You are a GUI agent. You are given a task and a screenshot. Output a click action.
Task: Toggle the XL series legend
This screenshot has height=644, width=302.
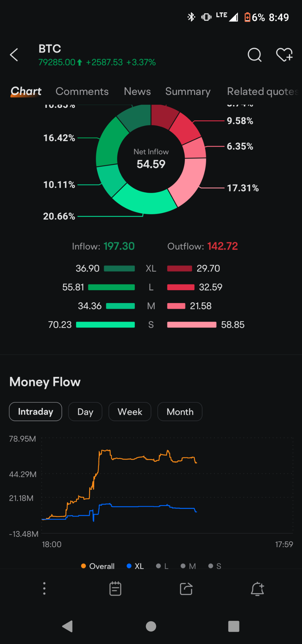135,566
